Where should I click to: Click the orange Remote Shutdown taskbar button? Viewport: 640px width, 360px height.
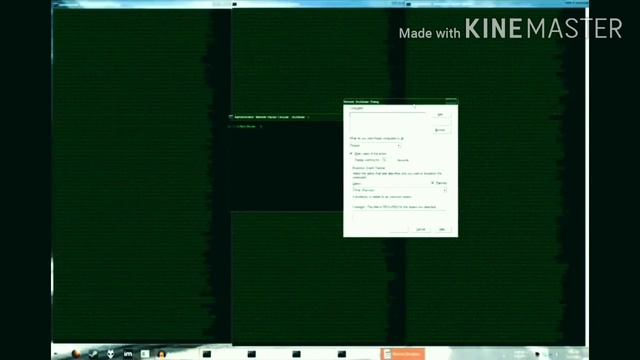(403, 354)
